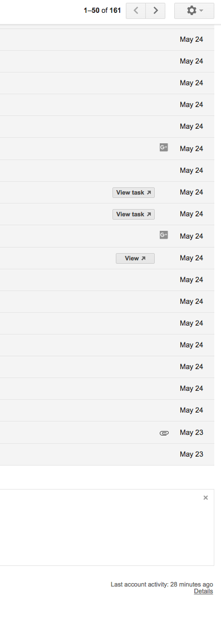Click the 1–50 of 161 message counter
Viewport: 221px width, 644px height.
[102, 11]
